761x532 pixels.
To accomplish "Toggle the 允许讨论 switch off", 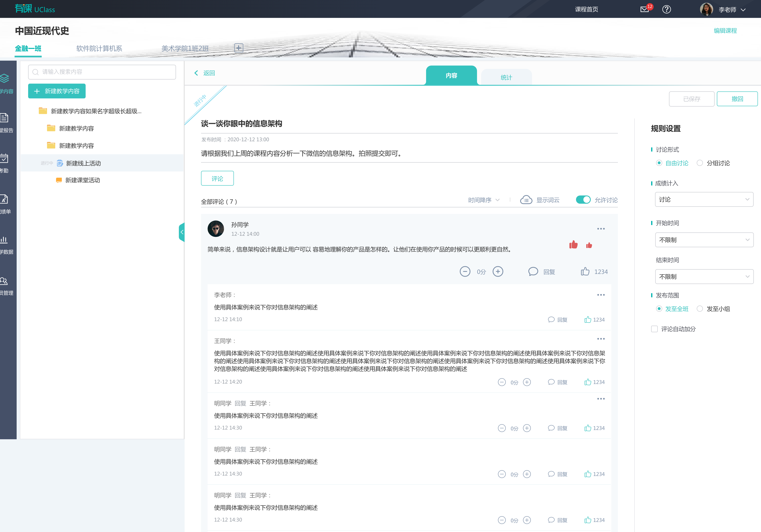I will coord(583,200).
